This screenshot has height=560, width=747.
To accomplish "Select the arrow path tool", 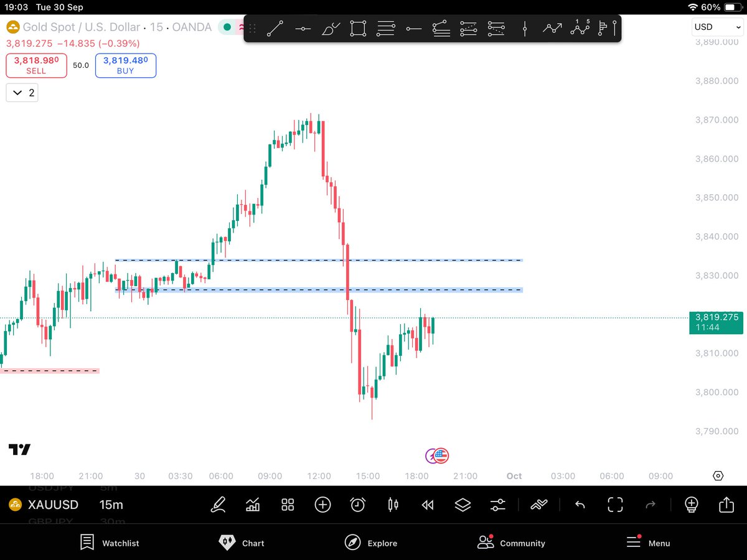I will click(552, 28).
